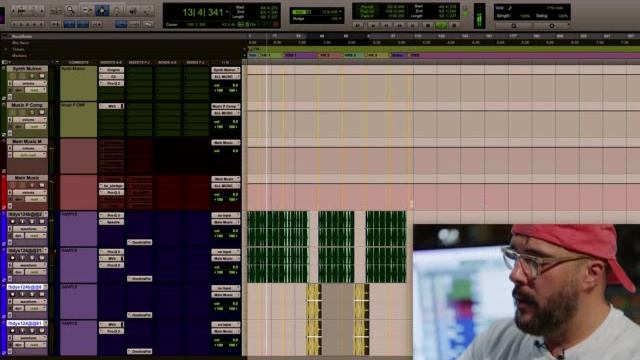Image resolution: width=640 pixels, height=360 pixels.
Task: Select the Trim tool
Action: 87,10
